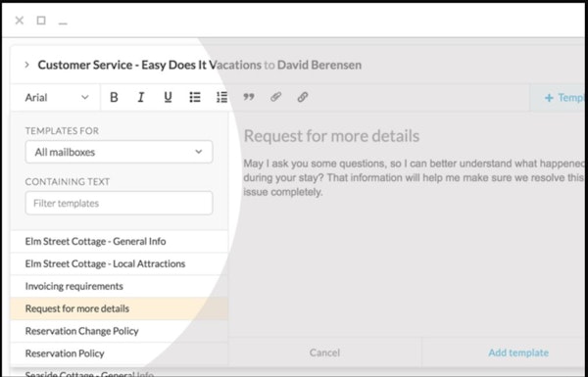
Task: Insert a numbered list
Action: point(222,98)
